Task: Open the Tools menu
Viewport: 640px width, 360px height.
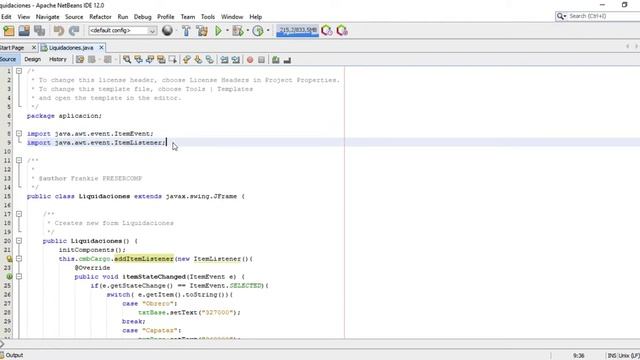Action: [x=208, y=17]
